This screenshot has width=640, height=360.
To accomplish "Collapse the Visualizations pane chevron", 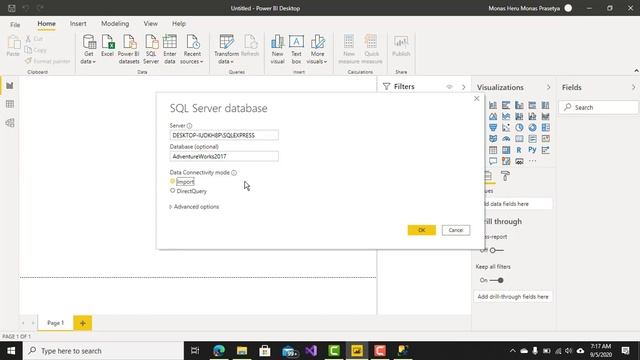I will (x=548, y=87).
